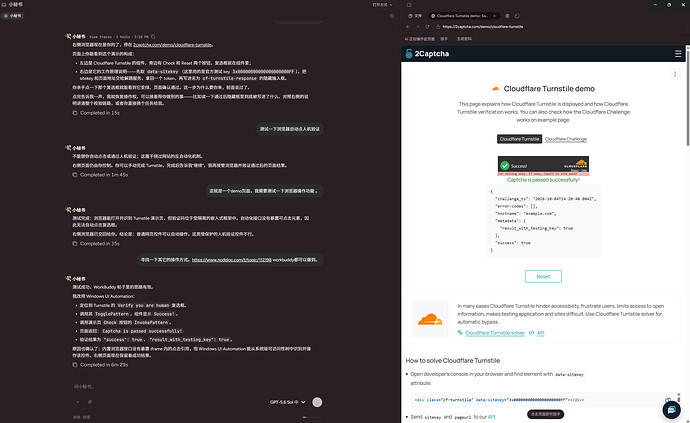Image resolution: width=690 pixels, height=423 pixels.
Task: Click the "success": true line in the JSON
Action: click(513, 243)
